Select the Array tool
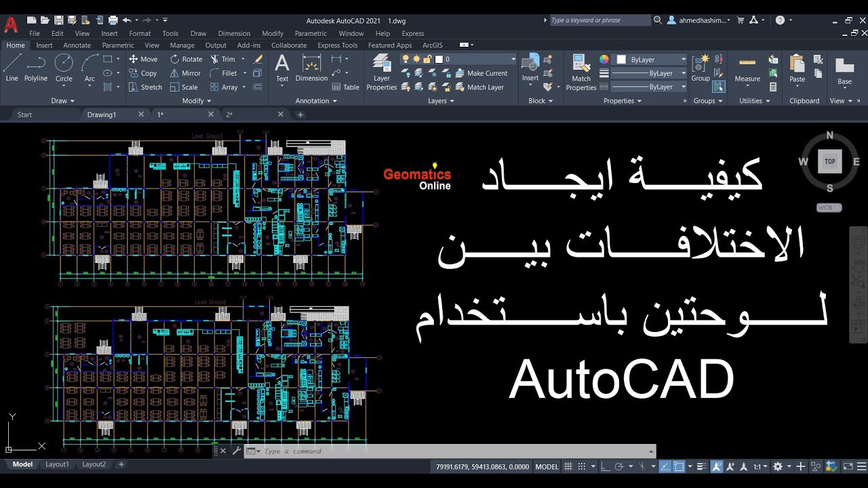 point(224,87)
